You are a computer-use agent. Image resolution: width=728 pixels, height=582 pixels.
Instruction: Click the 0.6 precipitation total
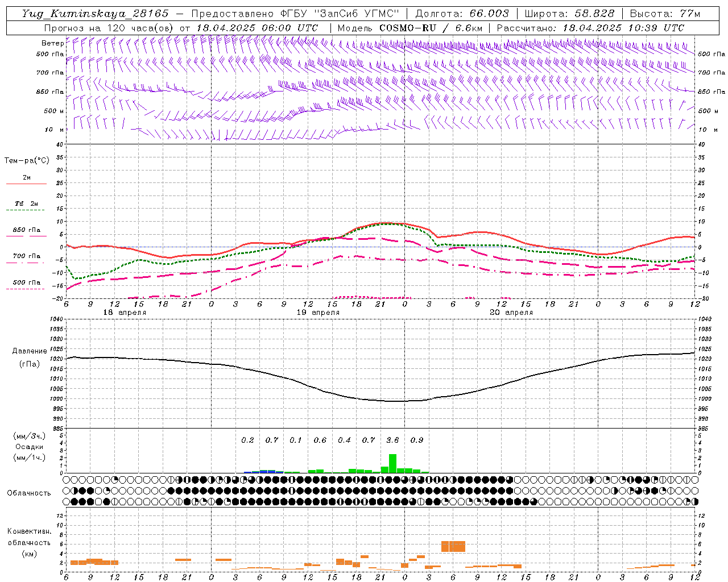coord(320,440)
